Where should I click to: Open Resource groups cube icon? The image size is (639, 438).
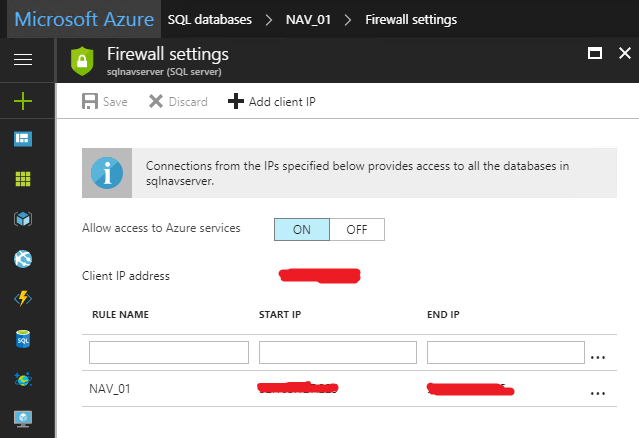(x=22, y=219)
